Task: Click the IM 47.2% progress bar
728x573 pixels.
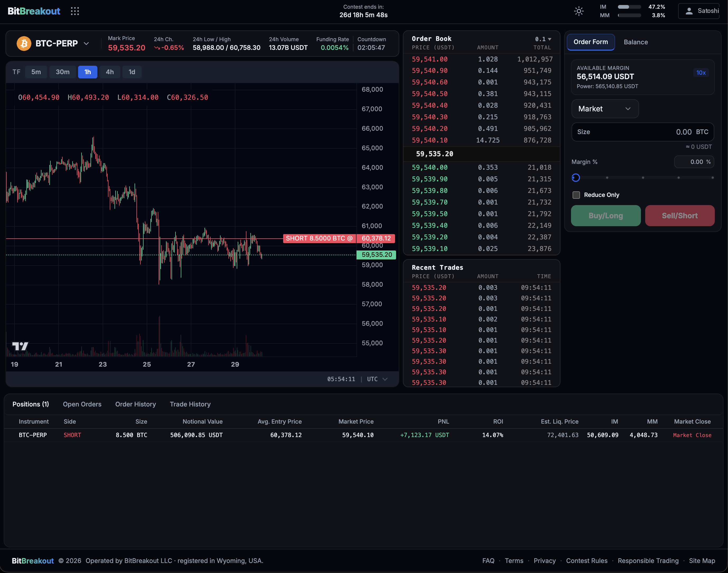Action: (x=629, y=7)
